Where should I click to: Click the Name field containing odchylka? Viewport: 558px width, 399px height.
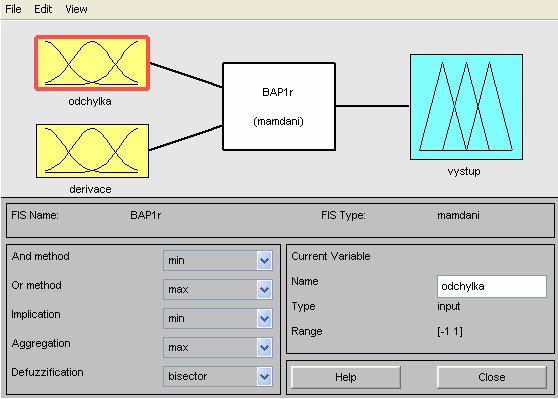coord(492,286)
